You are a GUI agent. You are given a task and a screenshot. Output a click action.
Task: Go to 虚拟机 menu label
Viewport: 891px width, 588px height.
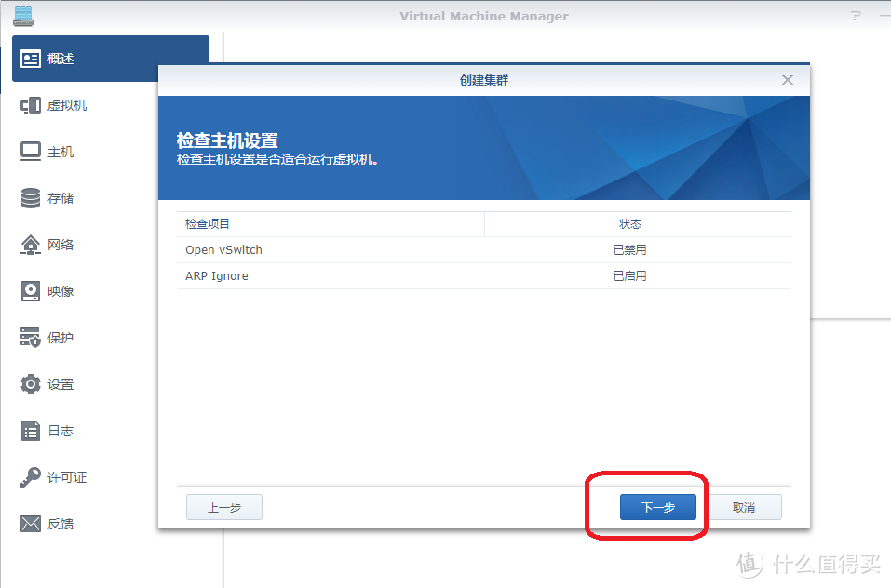point(67,105)
